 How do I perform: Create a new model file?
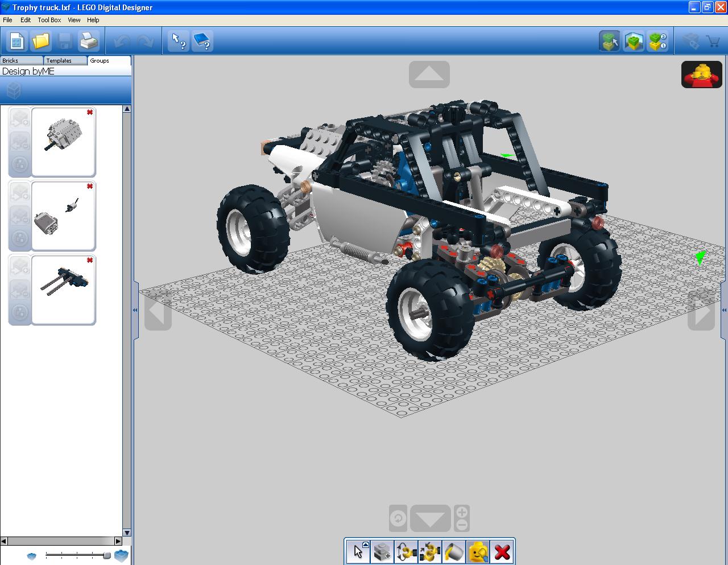pyautogui.click(x=16, y=41)
